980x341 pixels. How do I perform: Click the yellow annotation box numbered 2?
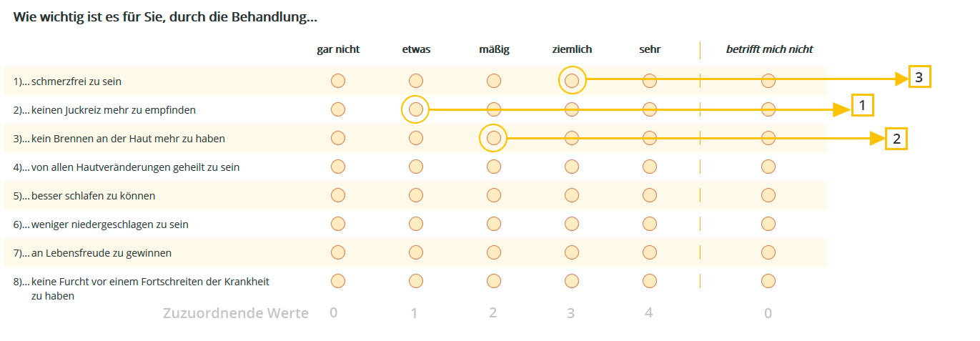click(x=896, y=138)
